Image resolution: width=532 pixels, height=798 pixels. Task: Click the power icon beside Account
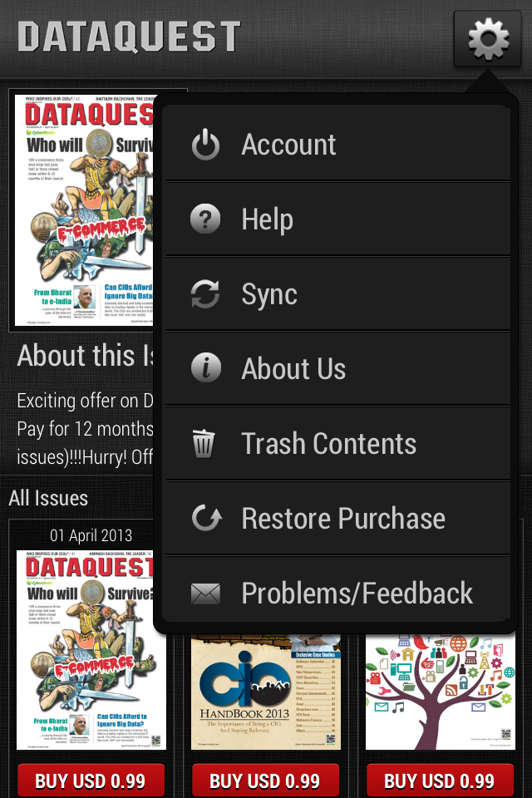pos(205,145)
